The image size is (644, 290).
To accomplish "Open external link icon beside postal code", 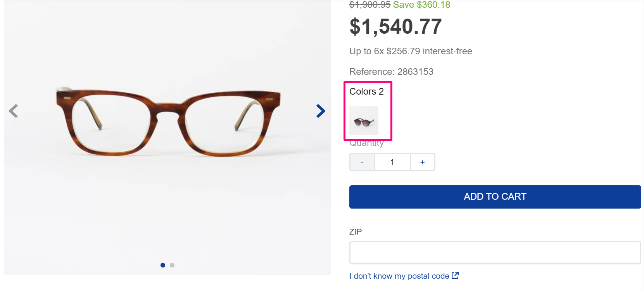I will click(455, 275).
